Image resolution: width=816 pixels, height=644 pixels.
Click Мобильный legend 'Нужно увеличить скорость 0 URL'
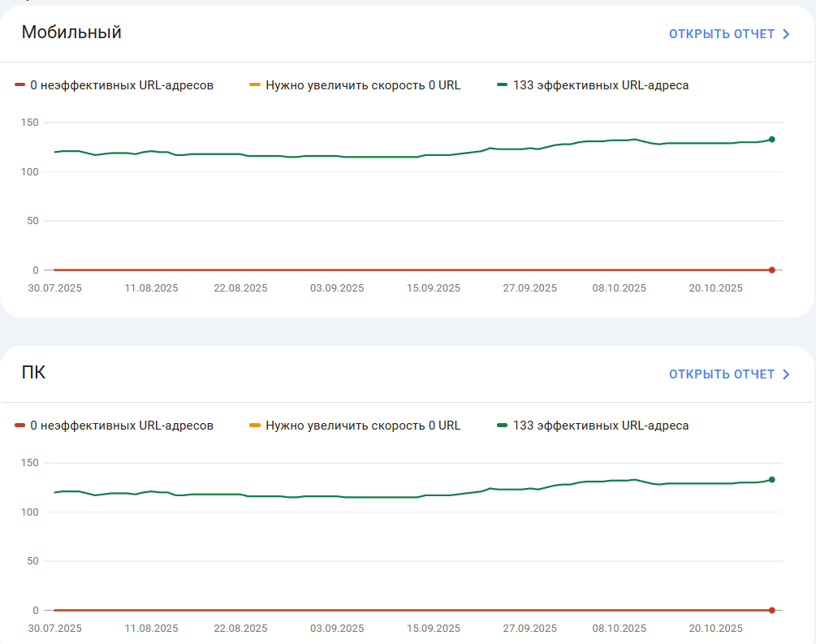click(363, 85)
